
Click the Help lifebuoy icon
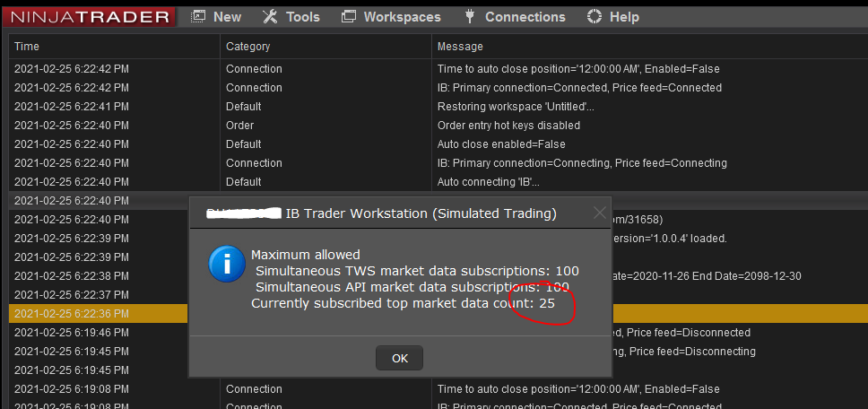594,16
